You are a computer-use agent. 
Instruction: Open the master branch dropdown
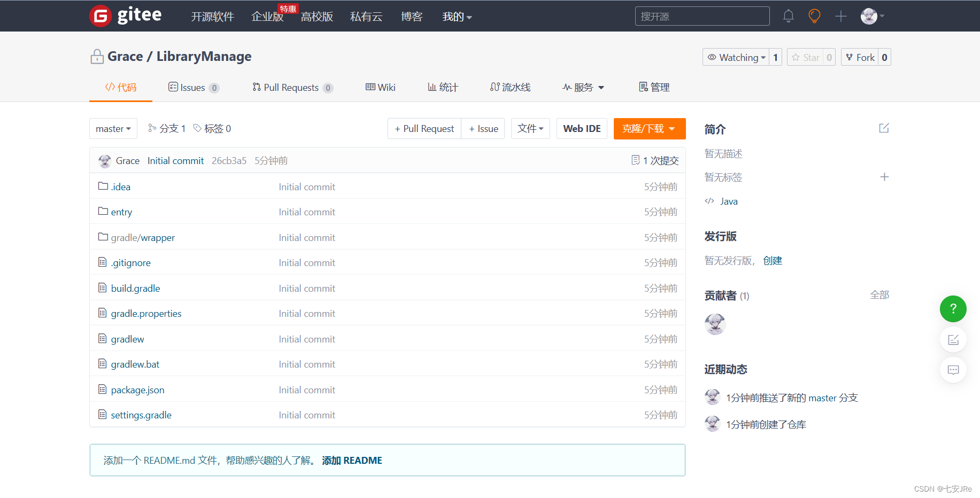(113, 128)
